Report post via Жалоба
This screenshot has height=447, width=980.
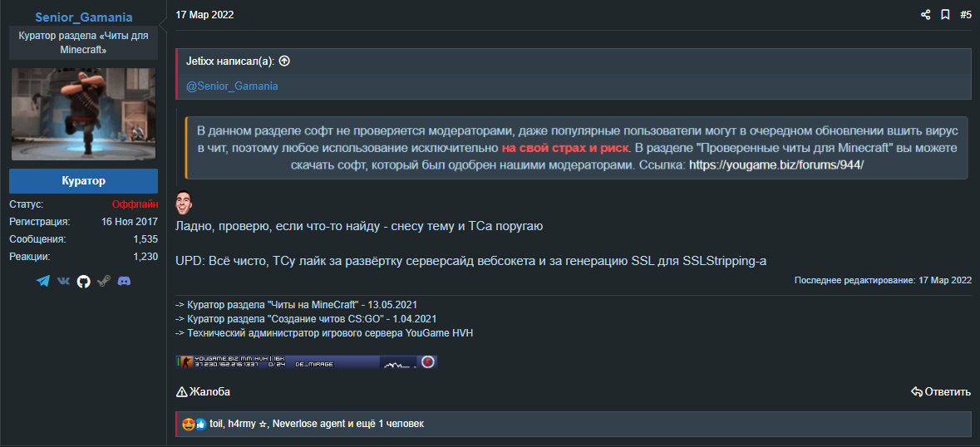click(x=203, y=391)
